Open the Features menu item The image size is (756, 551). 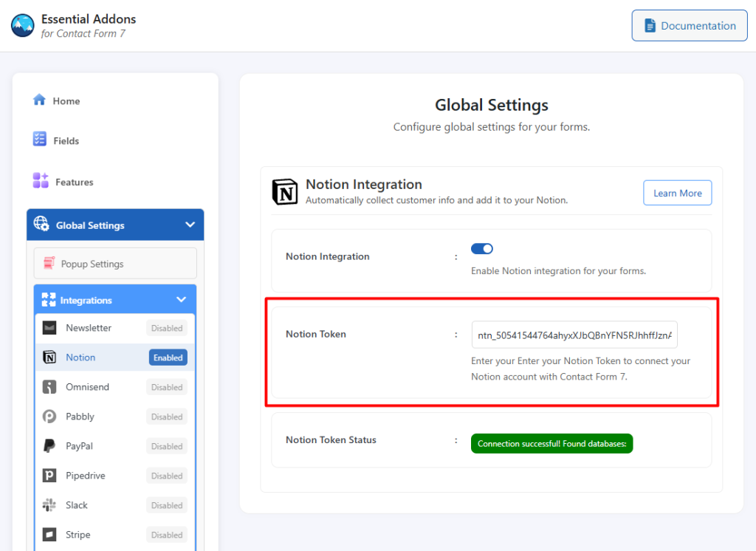pyautogui.click(x=75, y=182)
